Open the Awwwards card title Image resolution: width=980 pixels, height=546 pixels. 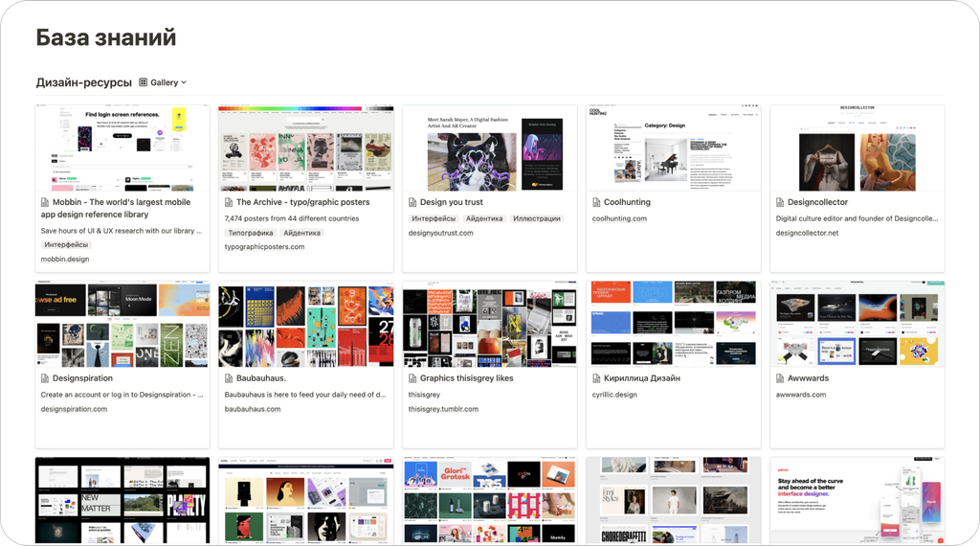pos(808,378)
